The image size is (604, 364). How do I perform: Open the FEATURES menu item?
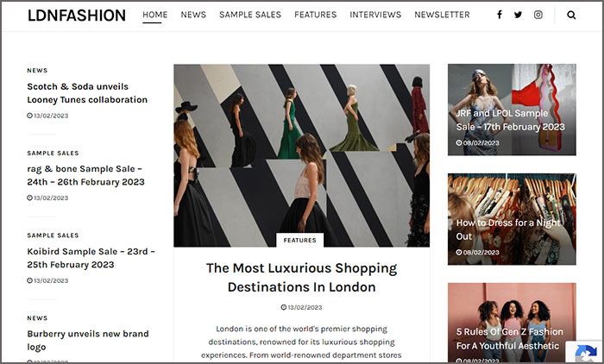pyautogui.click(x=316, y=15)
